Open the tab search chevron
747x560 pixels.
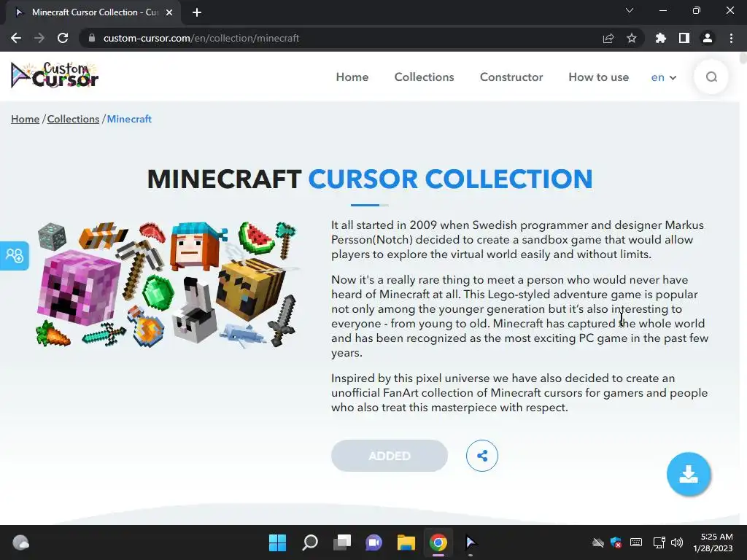coord(630,10)
